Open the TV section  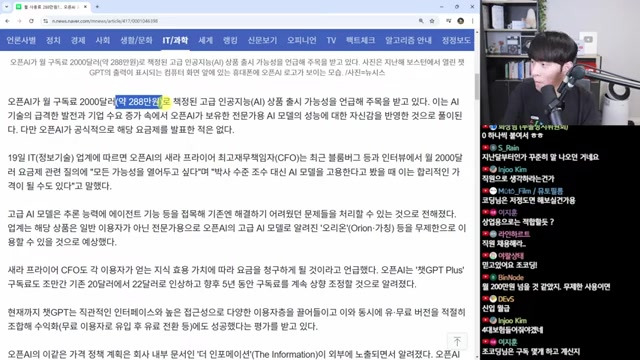pyautogui.click(x=331, y=40)
